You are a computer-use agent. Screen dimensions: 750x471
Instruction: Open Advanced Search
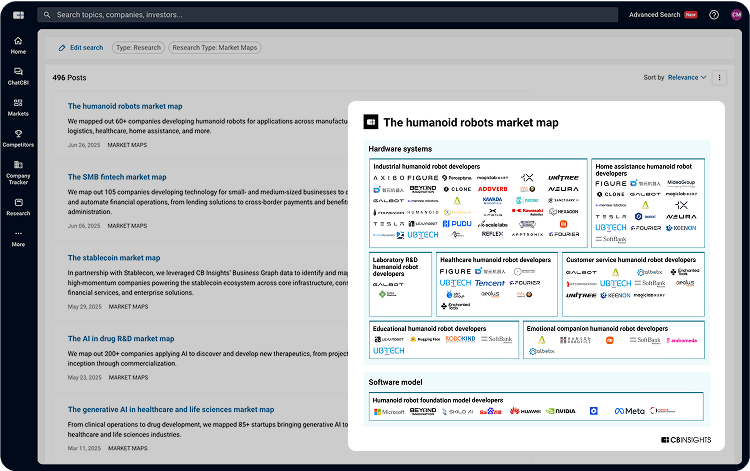(655, 15)
